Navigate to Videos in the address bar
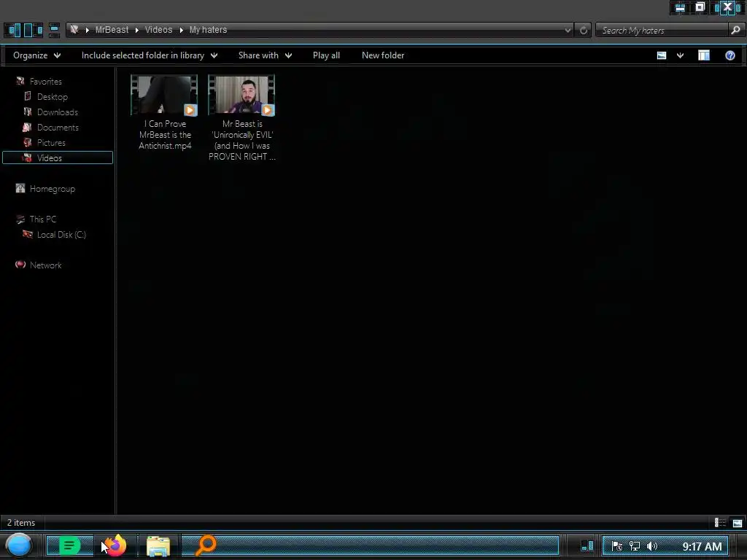747x560 pixels. [x=158, y=29]
